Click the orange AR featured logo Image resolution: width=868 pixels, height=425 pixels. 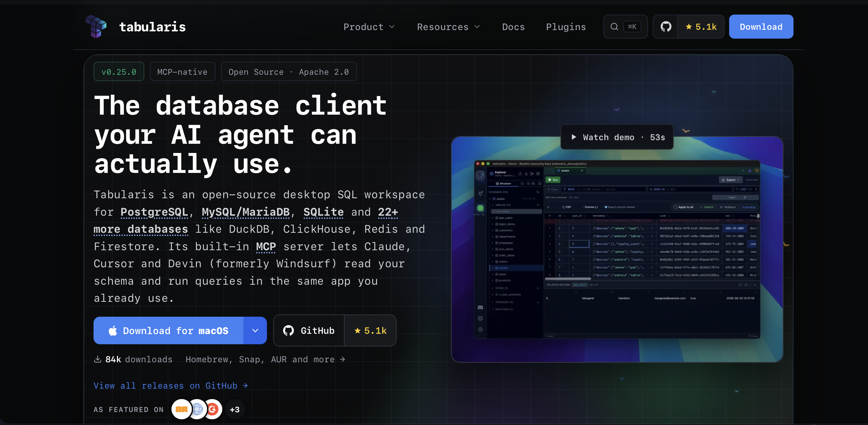click(181, 409)
